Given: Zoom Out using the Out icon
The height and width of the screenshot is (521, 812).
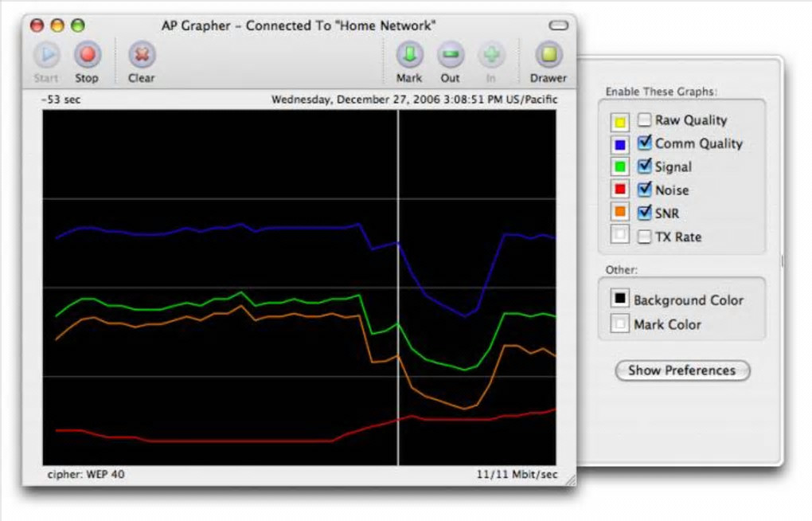Looking at the screenshot, I should 451,55.
